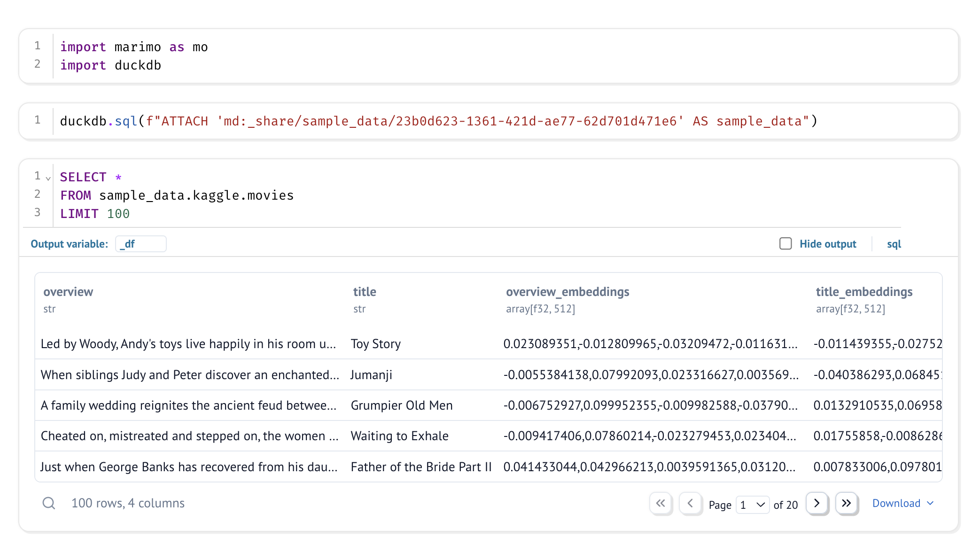This screenshot has height=560, width=980.
Task: Check the Hide output checkbox
Action: (786, 243)
